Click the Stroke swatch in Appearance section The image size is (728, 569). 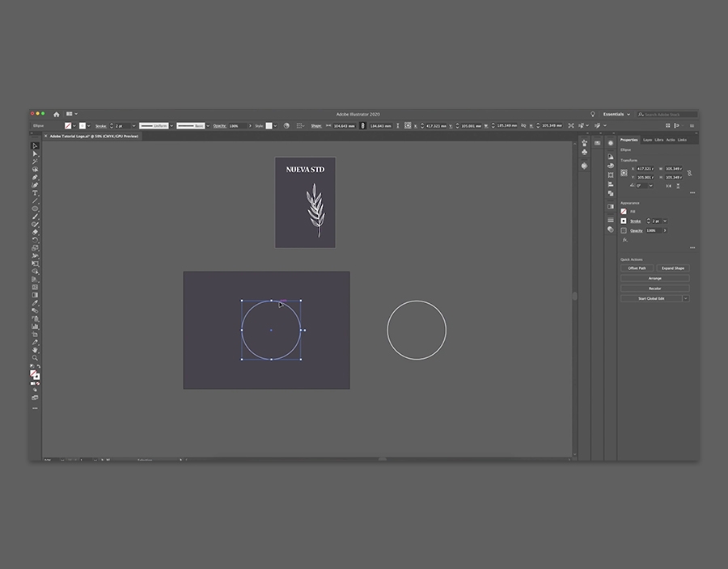click(x=624, y=221)
